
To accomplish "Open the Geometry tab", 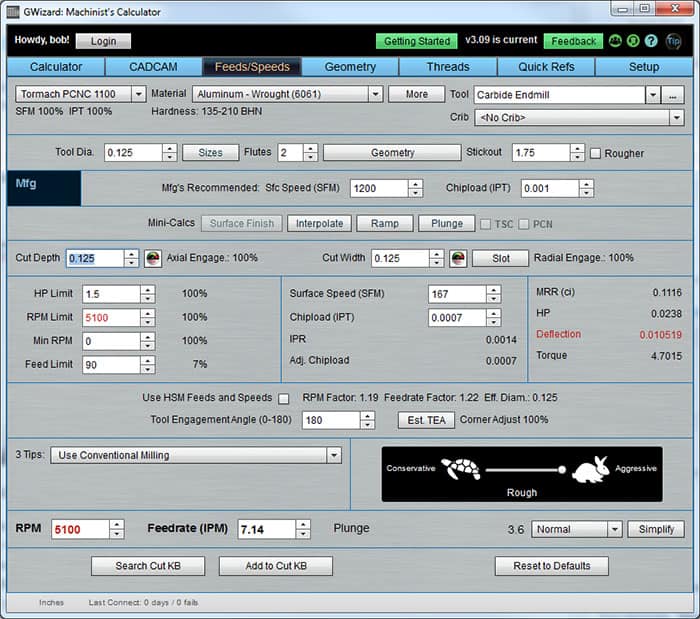I will [x=350, y=67].
